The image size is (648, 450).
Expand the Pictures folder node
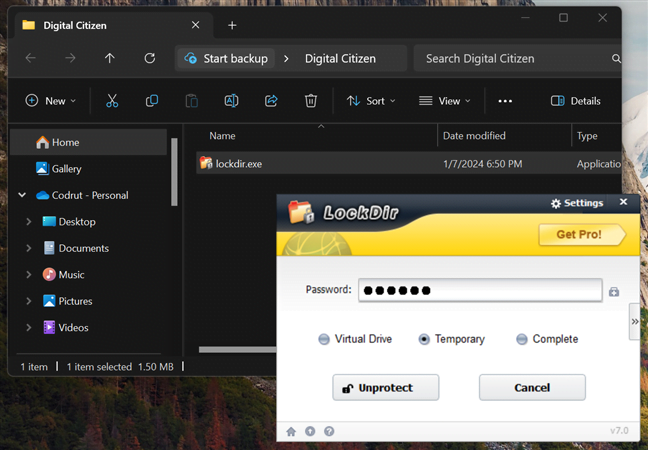coord(29,301)
